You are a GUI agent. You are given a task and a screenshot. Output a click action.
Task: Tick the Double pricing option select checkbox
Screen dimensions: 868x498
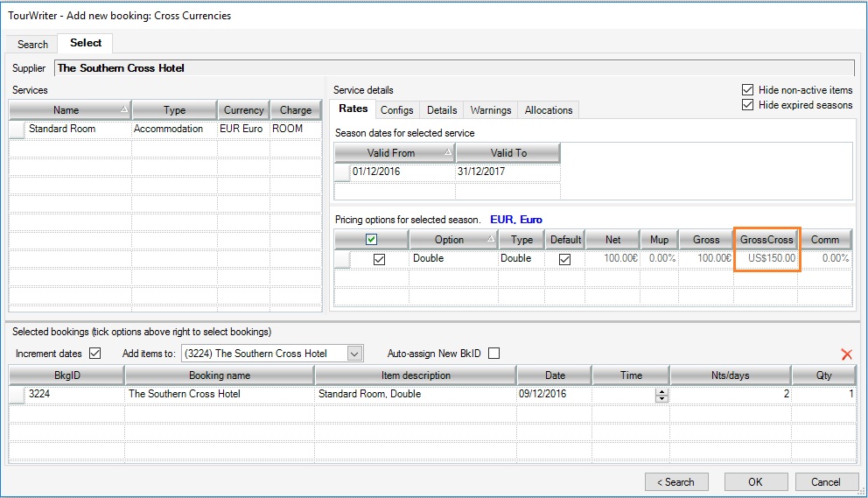pyautogui.click(x=380, y=259)
